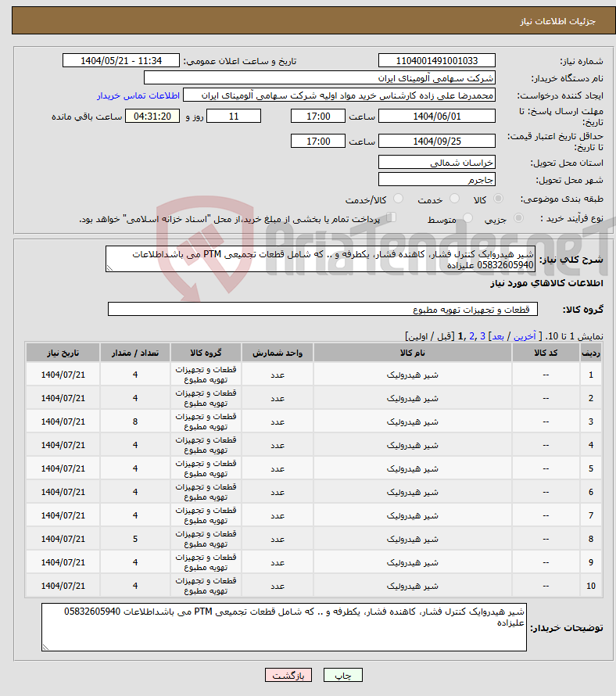This screenshot has height=696, width=616.
Task: Select شیر هیدرولیک in row 3
Action: (x=412, y=422)
